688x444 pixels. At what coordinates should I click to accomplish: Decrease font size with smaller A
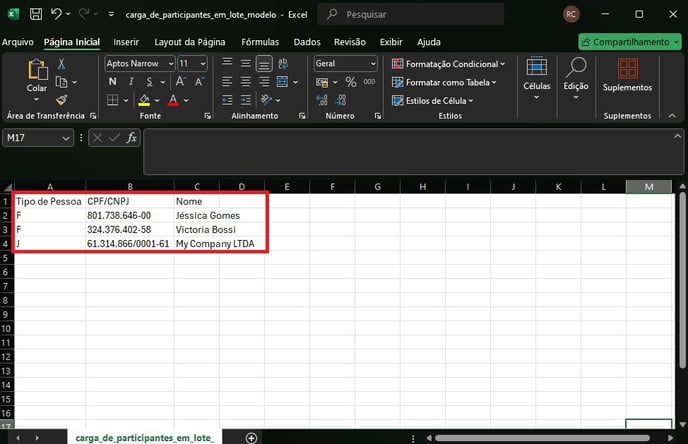click(200, 82)
